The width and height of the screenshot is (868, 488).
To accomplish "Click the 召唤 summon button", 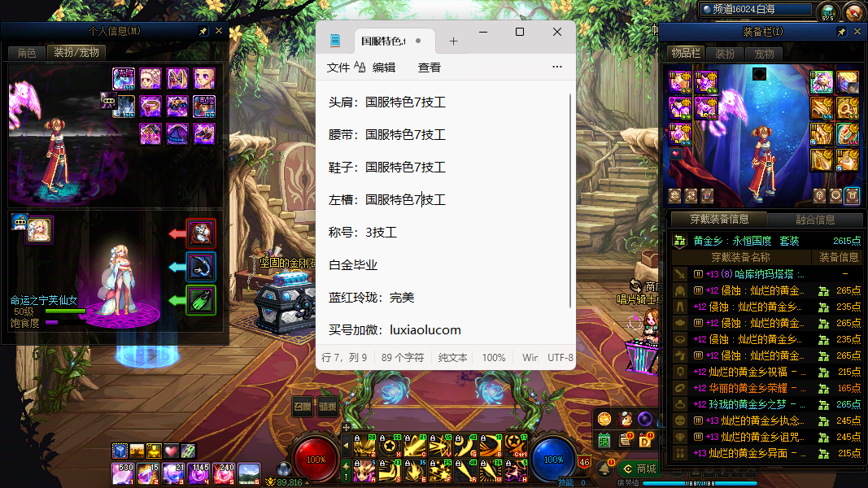I will 302,408.
